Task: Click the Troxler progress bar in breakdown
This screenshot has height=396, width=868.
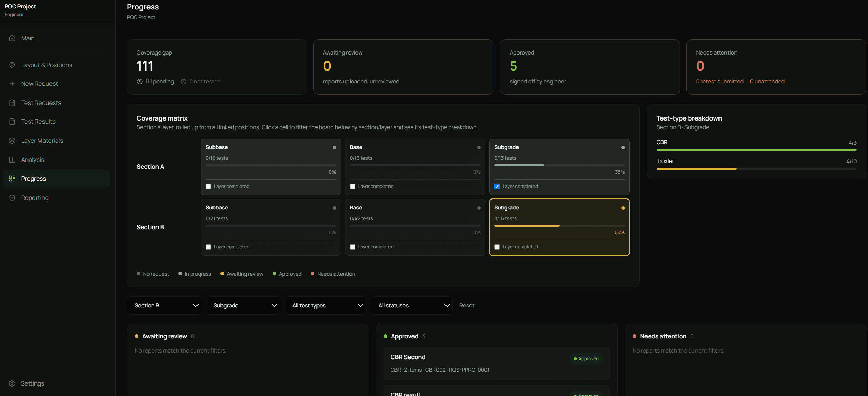Action: coord(756,168)
